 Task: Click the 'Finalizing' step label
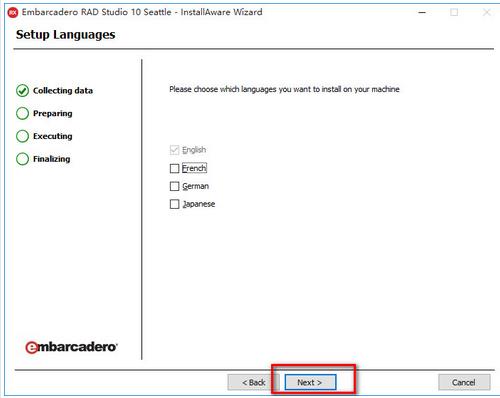coord(52,159)
